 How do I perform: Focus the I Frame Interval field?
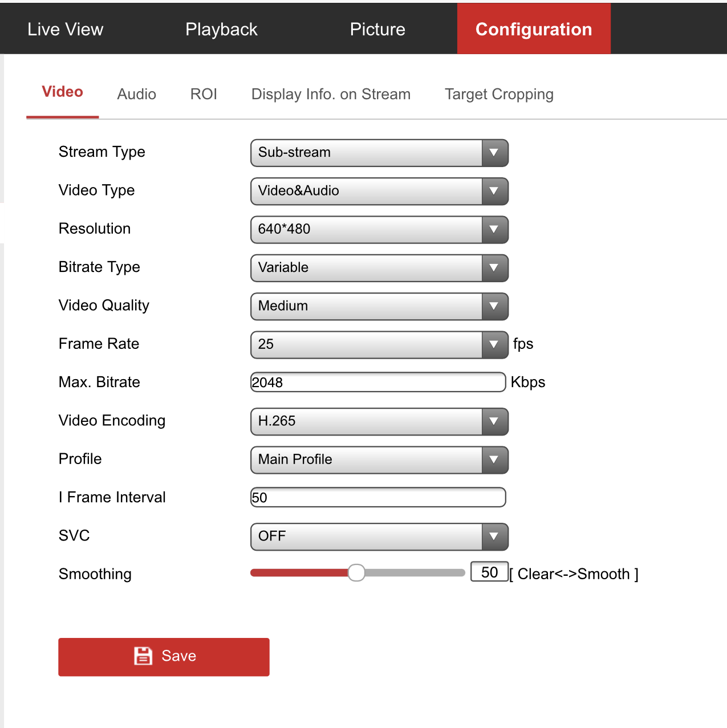tap(378, 498)
